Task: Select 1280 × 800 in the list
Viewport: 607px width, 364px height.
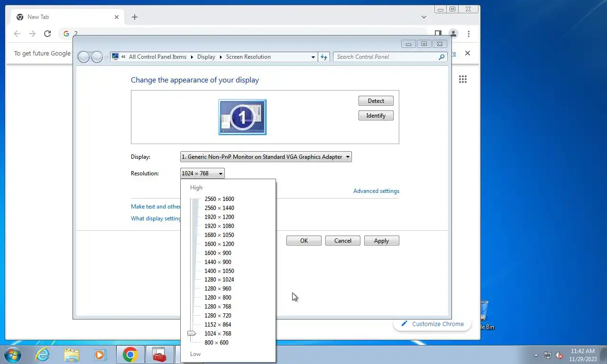Action: click(218, 298)
